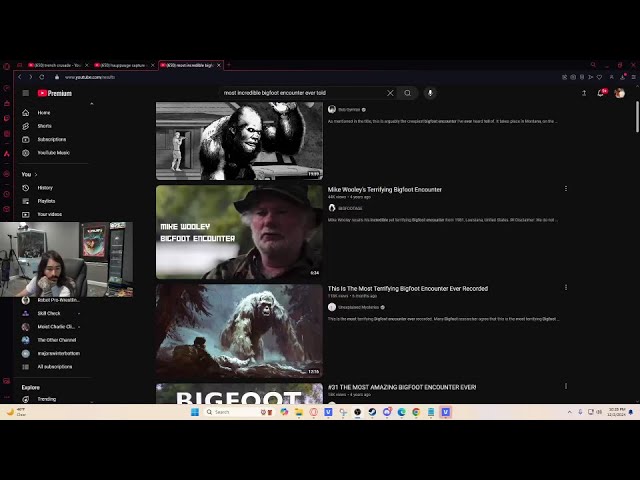Click the YouTube Premium logo
The image size is (640, 480).
[55, 93]
